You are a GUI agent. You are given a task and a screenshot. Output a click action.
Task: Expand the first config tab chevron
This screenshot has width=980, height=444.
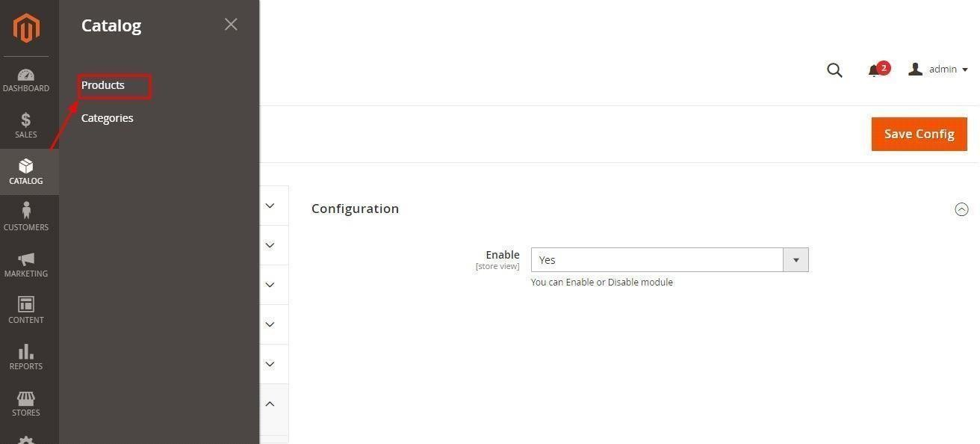270,206
